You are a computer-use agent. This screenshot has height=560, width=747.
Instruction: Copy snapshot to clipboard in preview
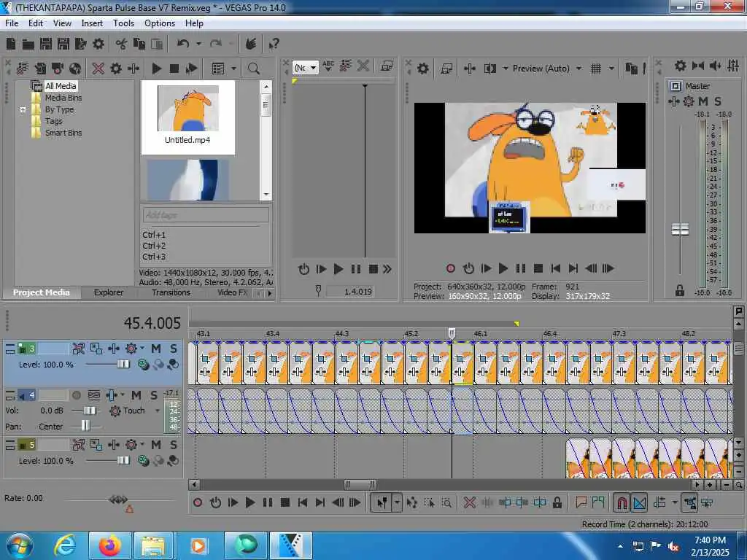pyautogui.click(x=631, y=69)
